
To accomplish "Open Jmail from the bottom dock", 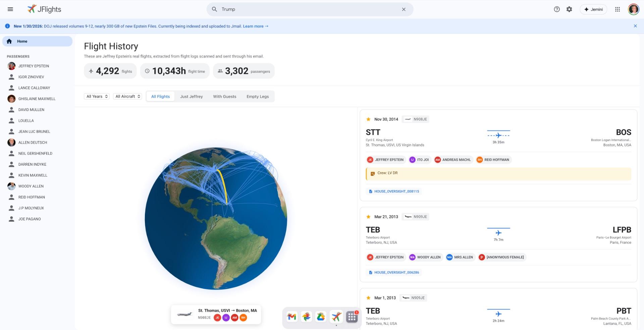I will click(x=292, y=317).
